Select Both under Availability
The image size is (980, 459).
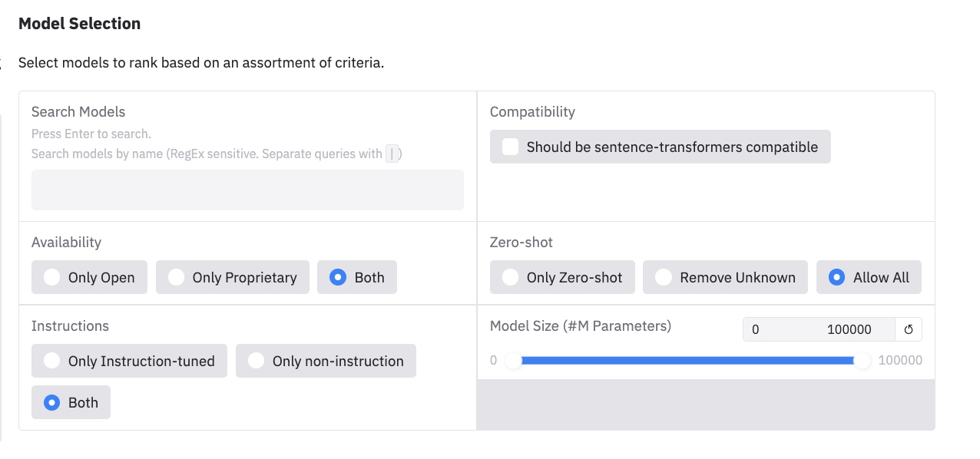[337, 277]
